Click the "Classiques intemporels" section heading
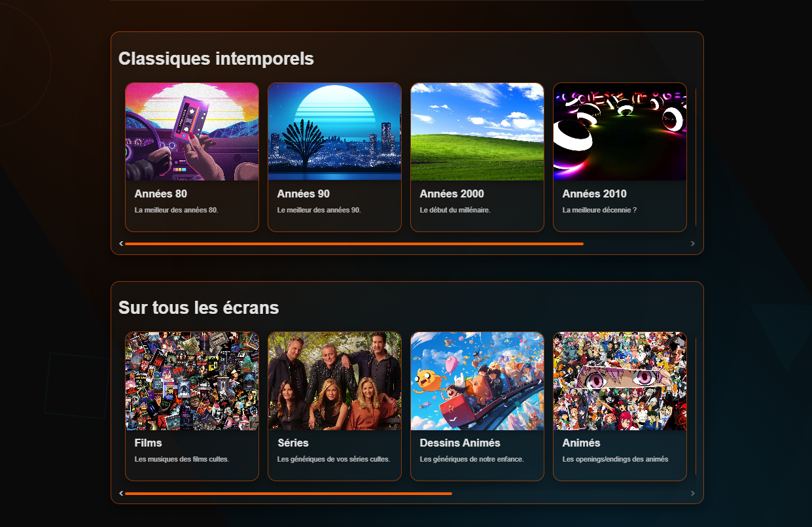 [x=216, y=59]
